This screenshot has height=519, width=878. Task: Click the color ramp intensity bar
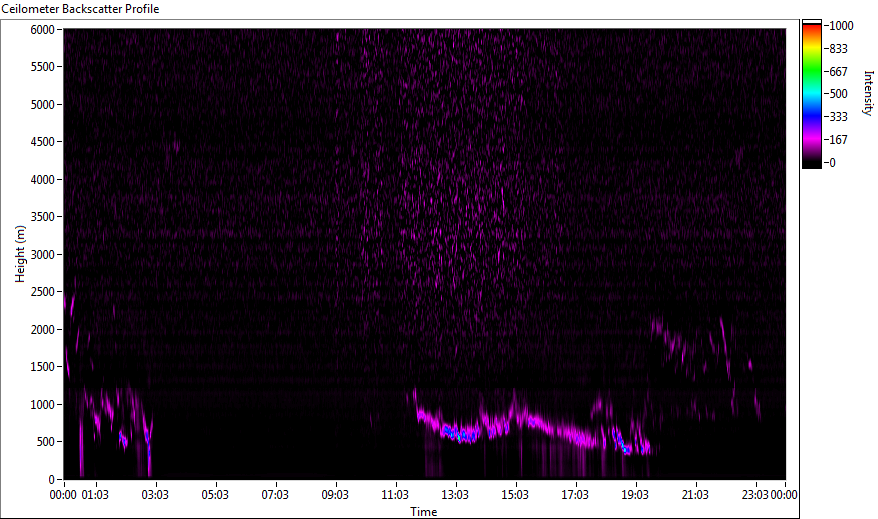point(811,94)
